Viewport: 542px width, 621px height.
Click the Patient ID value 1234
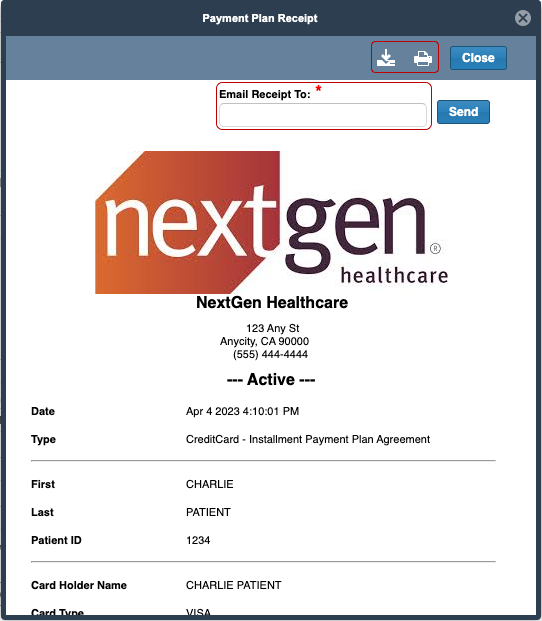(198, 541)
